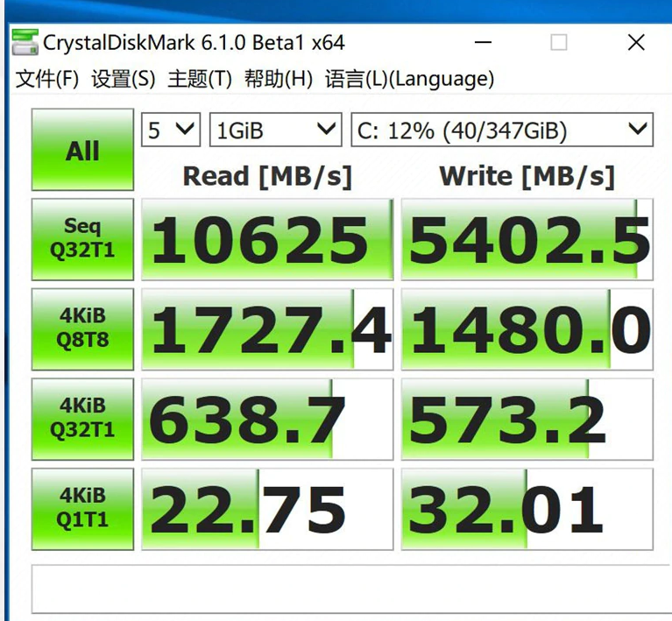Click the Read [MB/s] column header
The width and height of the screenshot is (672, 621).
(267, 176)
